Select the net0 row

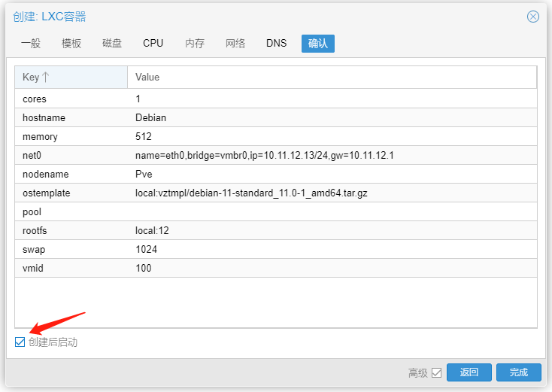[275, 156]
